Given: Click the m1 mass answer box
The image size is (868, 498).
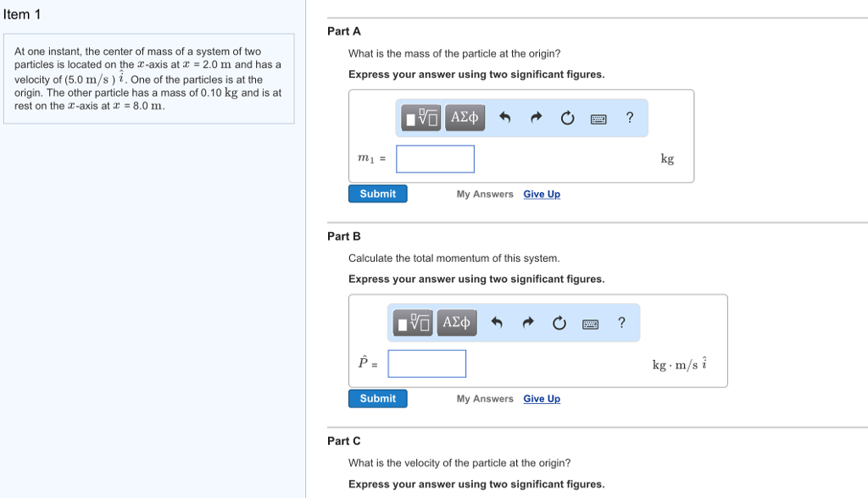Looking at the screenshot, I should pyautogui.click(x=435, y=159).
